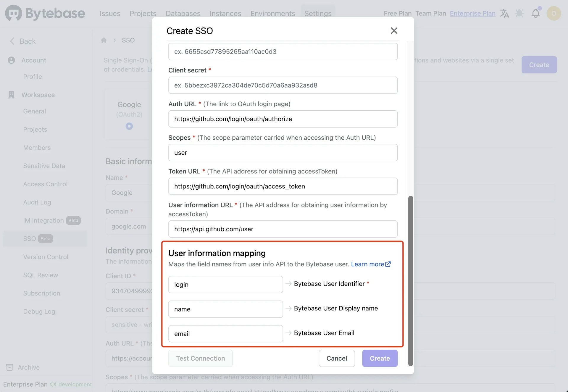The image size is (568, 392).
Task: Select SSO in the sidebar
Action: [x=45, y=238]
